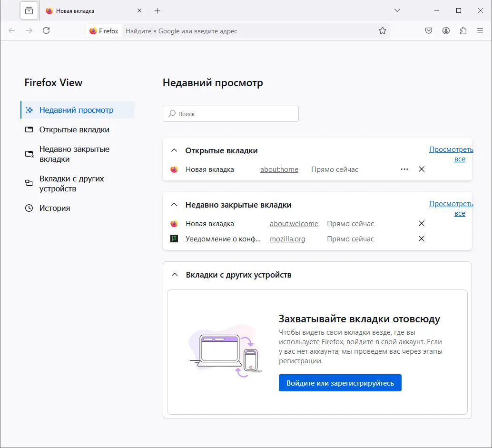The image size is (492, 448).
Task: Open the mozilla.org closed tab link
Action: (287, 239)
